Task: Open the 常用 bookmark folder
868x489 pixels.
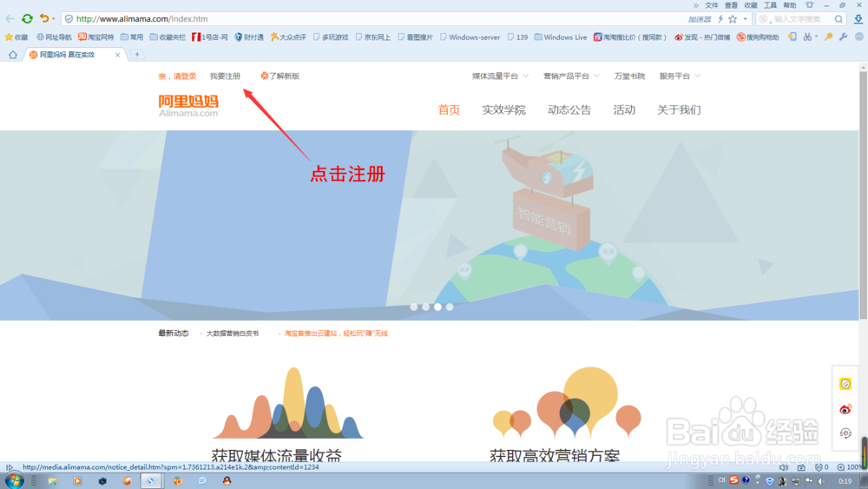Action: 132,37
